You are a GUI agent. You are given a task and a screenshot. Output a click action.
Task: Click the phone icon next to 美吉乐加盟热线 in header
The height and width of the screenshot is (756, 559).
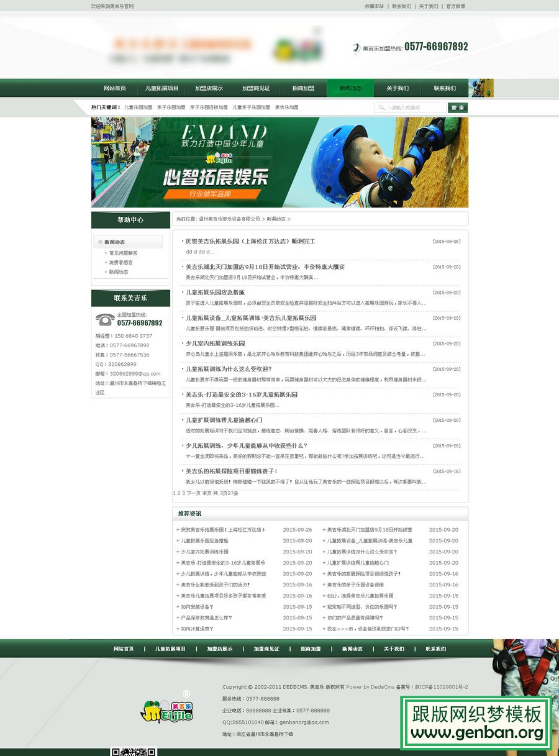(x=357, y=48)
